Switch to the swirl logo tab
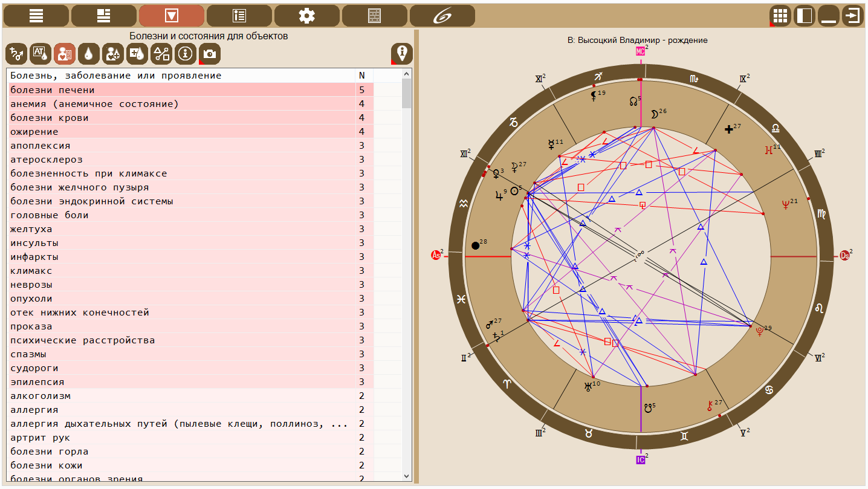The image size is (868, 489). point(442,16)
